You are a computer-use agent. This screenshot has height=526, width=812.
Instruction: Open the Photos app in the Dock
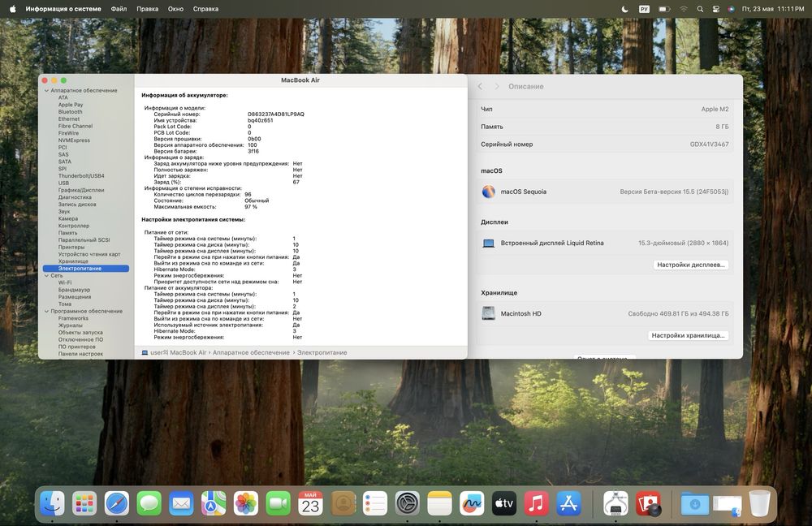click(x=246, y=503)
